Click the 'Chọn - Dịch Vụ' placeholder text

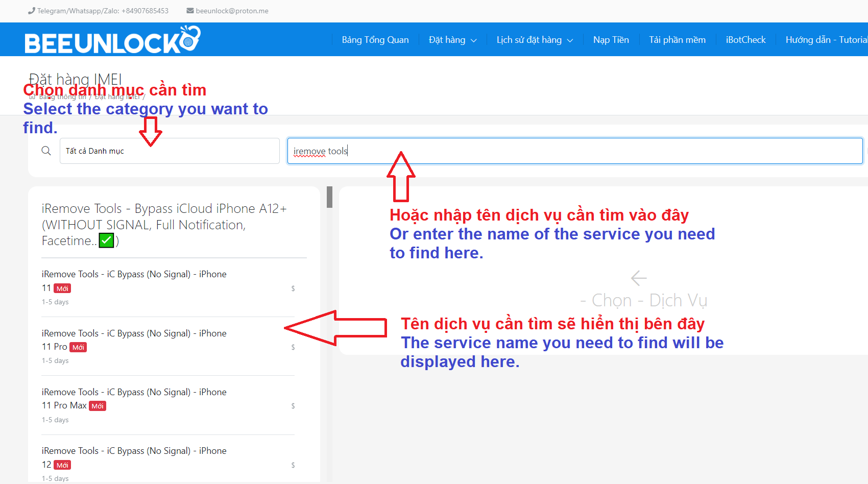click(643, 300)
